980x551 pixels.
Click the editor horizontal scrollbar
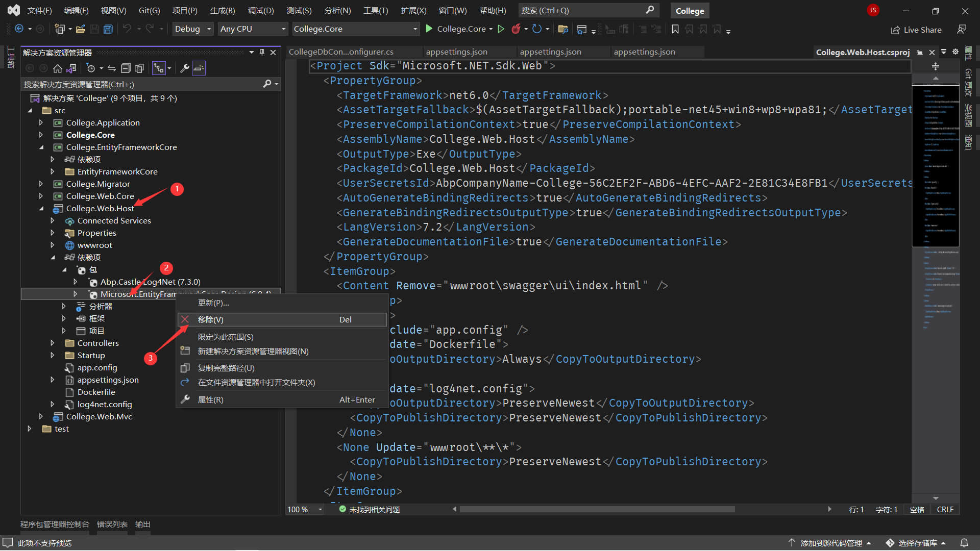[596, 509]
